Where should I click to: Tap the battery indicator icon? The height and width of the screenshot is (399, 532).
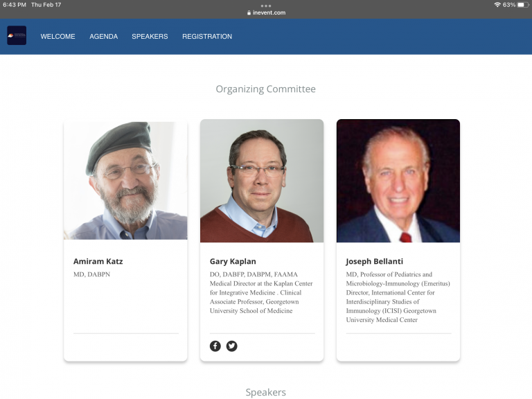pyautogui.click(x=523, y=5)
